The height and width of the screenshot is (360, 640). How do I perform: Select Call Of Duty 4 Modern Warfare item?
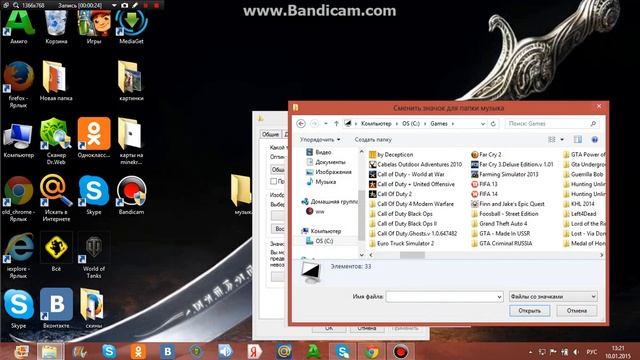[411, 204]
